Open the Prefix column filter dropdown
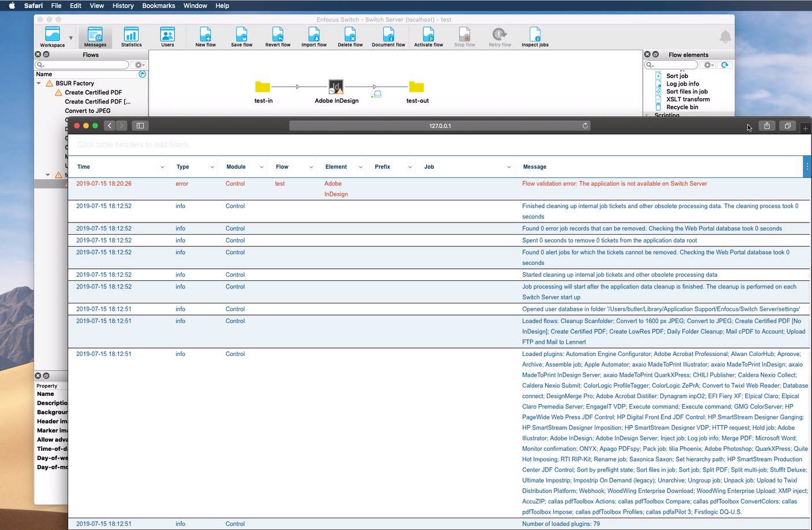This screenshot has width=812, height=530. pyautogui.click(x=410, y=167)
